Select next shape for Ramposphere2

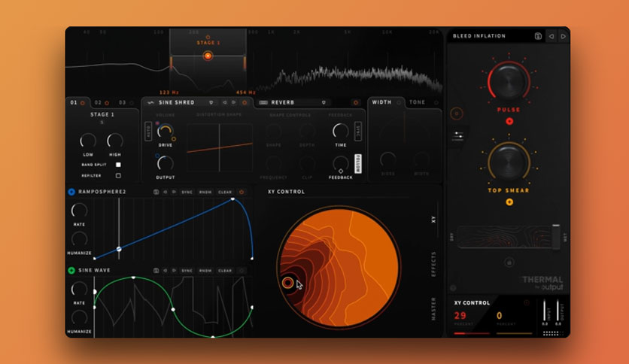pyautogui.click(x=174, y=192)
